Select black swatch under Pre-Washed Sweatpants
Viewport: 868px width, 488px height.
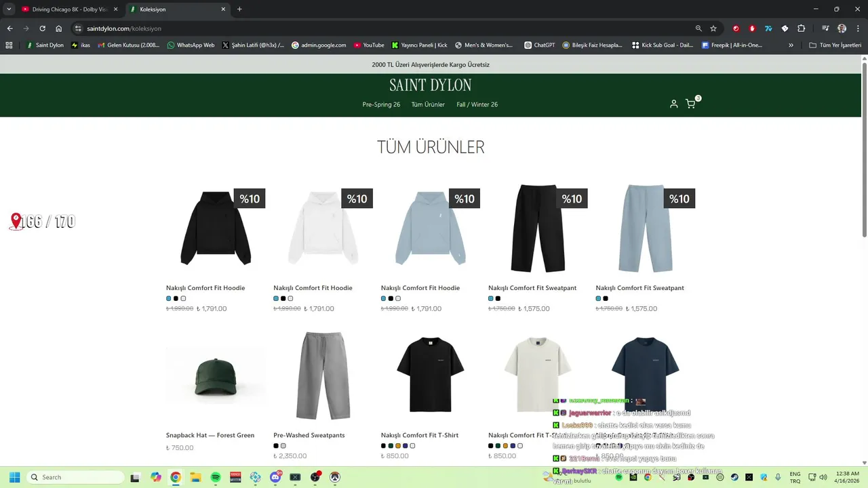[x=276, y=446]
